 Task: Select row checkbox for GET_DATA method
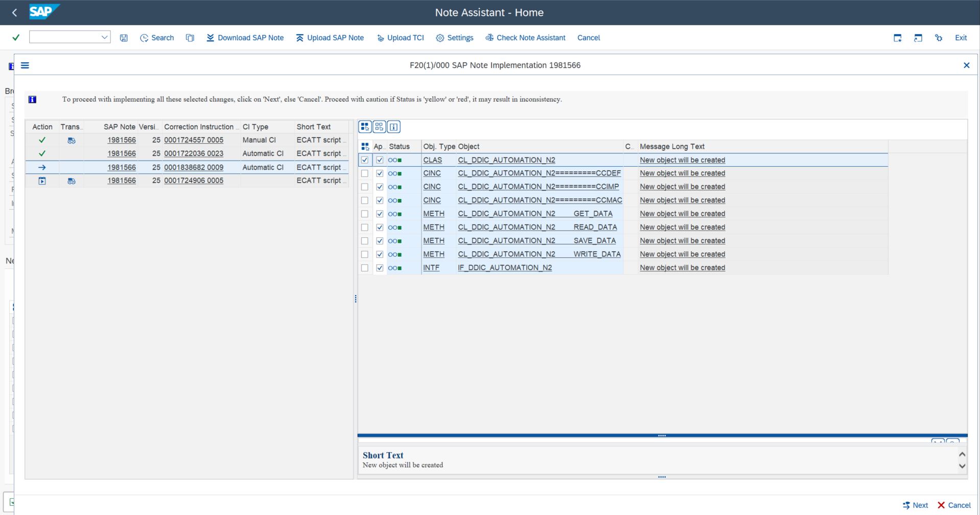365,214
